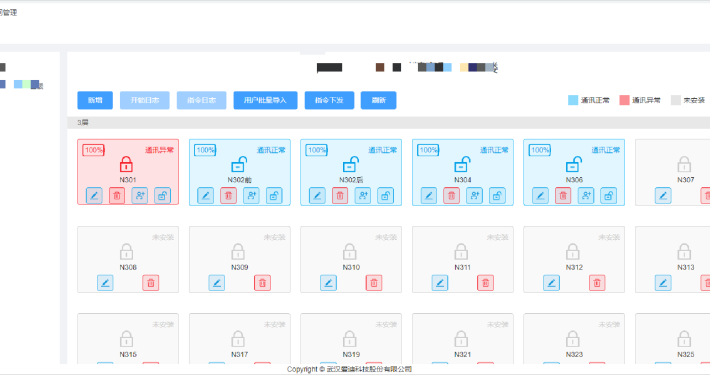Edit uninstalled lock N308
710x375 pixels.
tap(105, 283)
